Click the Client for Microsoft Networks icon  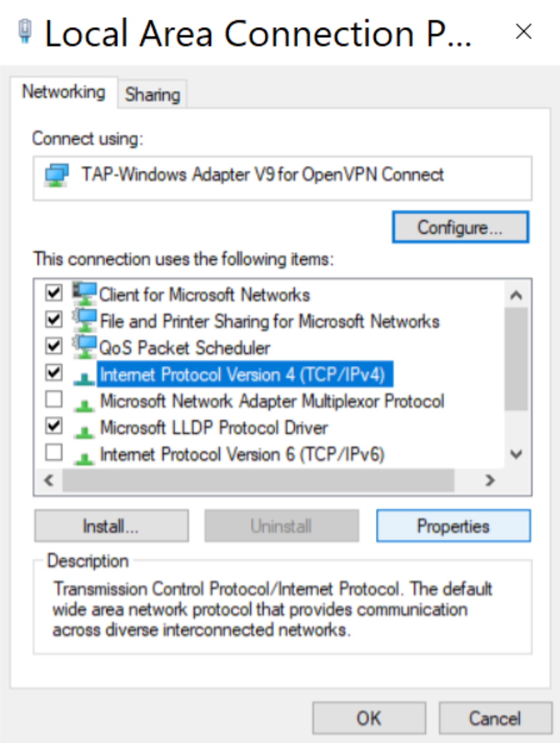click(x=85, y=294)
